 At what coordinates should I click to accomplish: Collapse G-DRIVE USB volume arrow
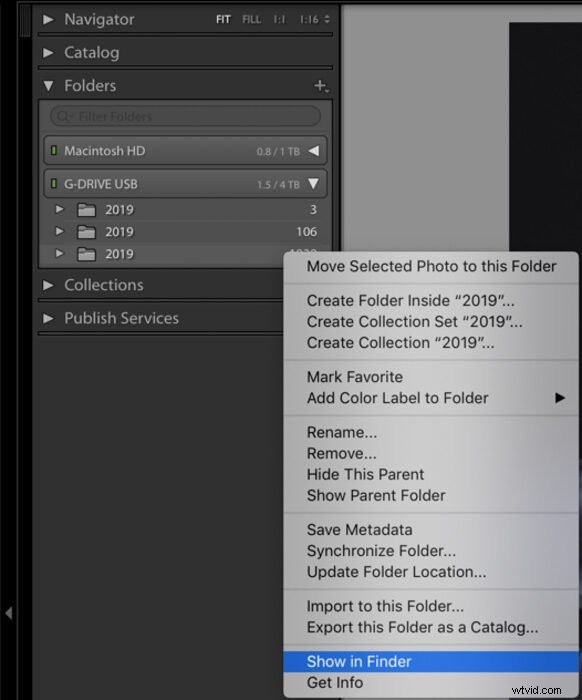point(314,184)
